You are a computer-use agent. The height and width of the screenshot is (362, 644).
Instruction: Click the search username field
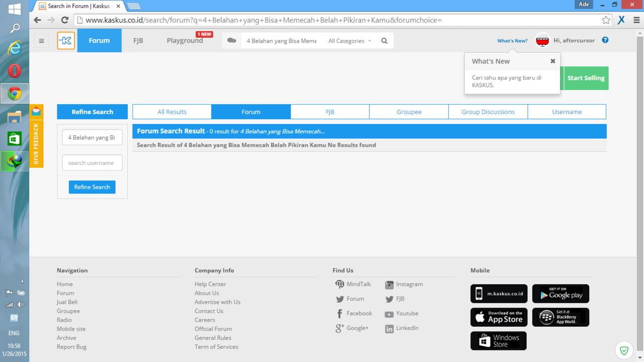(x=93, y=163)
